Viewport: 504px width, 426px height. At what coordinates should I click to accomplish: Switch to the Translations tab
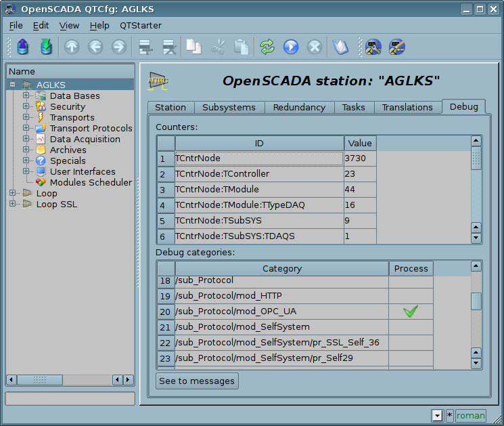407,108
